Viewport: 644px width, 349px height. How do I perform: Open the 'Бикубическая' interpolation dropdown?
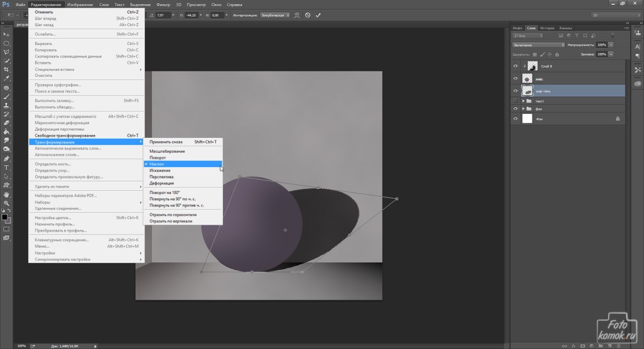click(274, 14)
